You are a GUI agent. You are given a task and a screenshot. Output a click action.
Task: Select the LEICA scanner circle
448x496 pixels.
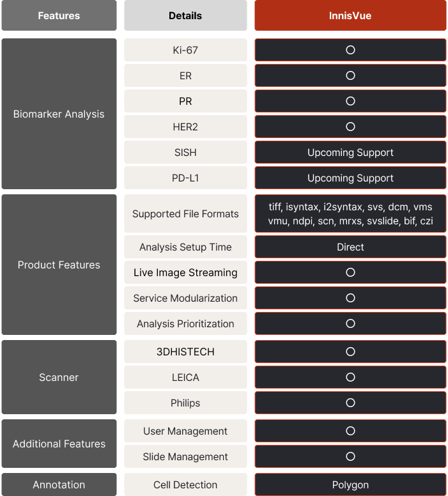click(x=350, y=377)
